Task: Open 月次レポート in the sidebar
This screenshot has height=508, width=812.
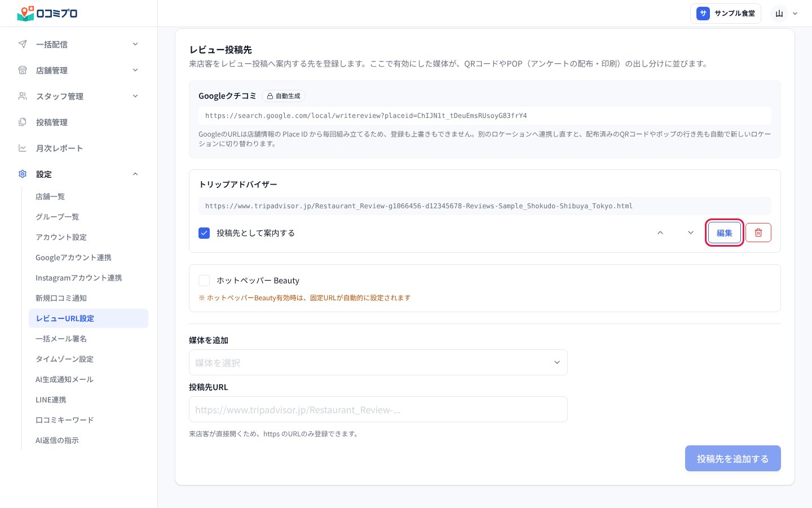Action: pyautogui.click(x=79, y=148)
